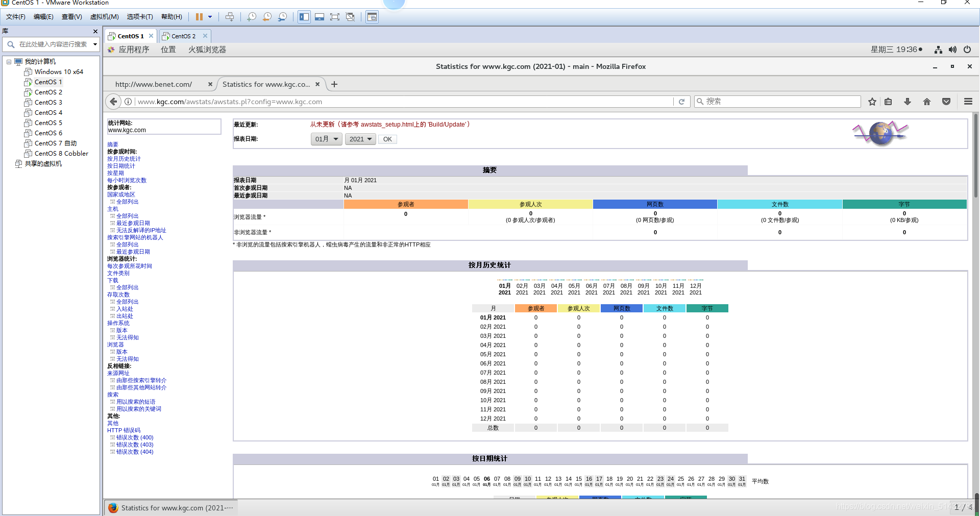Select CentOS 7 自动 in library tree
The width and height of the screenshot is (980, 516).
[x=55, y=143]
